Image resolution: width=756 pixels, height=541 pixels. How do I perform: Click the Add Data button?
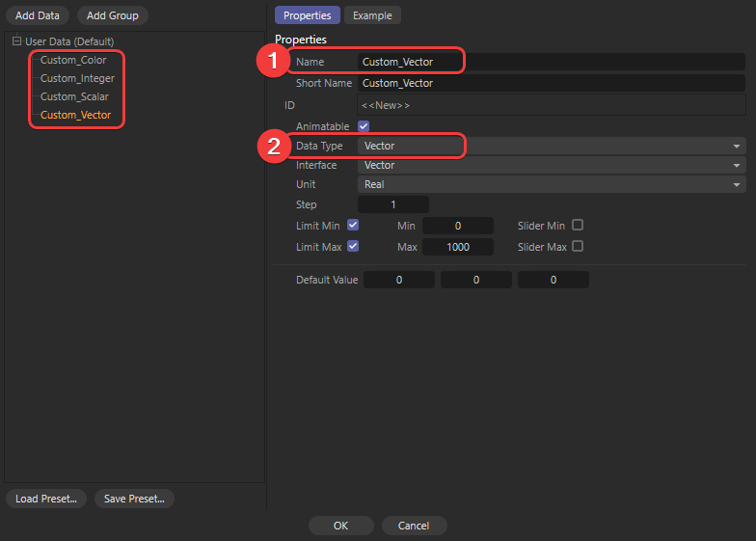click(37, 15)
